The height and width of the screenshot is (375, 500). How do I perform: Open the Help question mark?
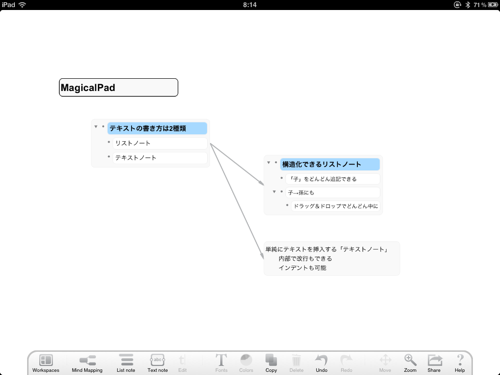pos(460,363)
